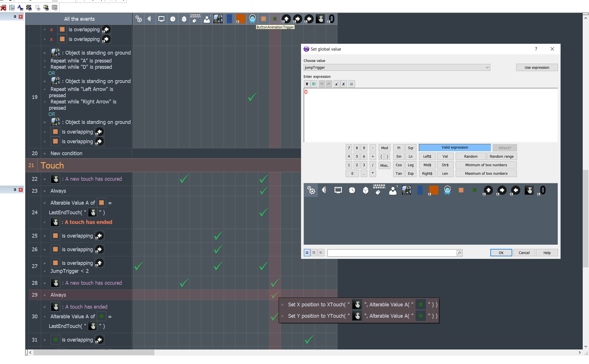Open the Misc. functions menu button
589x364 pixels.
coord(384,165)
